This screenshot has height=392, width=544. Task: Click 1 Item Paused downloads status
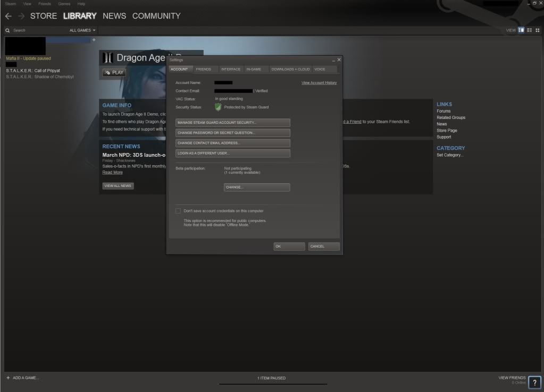coord(271,378)
